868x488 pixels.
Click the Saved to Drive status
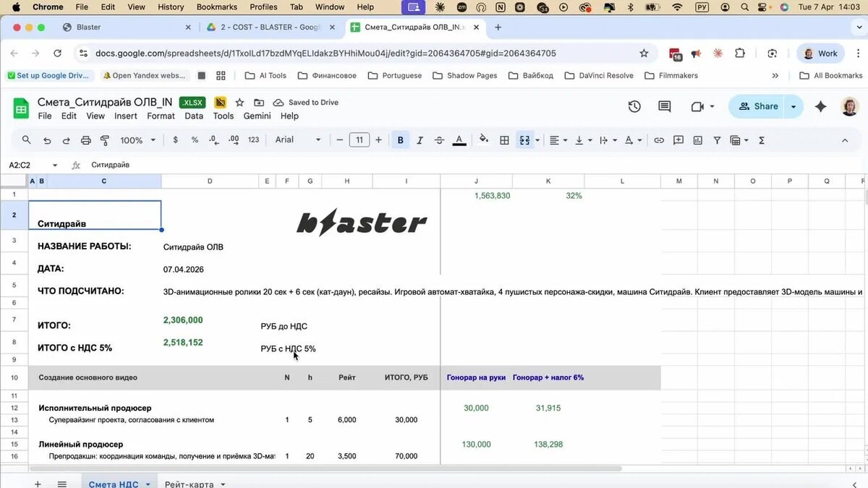[x=306, y=103]
